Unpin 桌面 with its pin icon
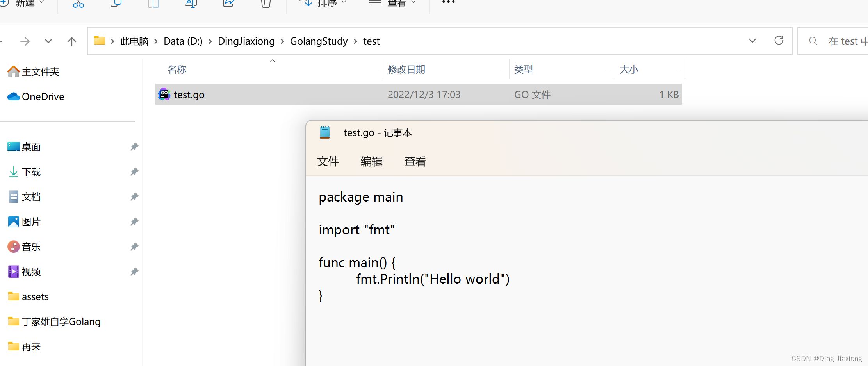Image resolution: width=868 pixels, height=366 pixels. [134, 147]
